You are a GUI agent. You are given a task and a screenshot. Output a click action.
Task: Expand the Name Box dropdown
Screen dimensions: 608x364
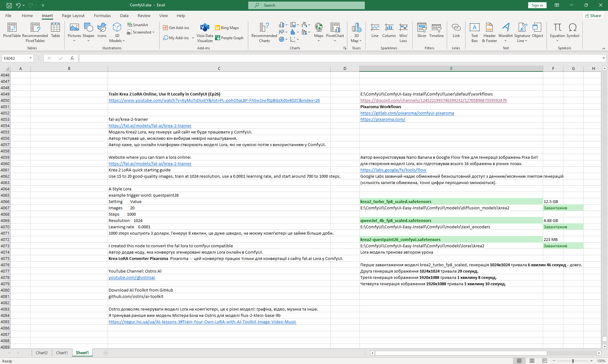[30, 58]
